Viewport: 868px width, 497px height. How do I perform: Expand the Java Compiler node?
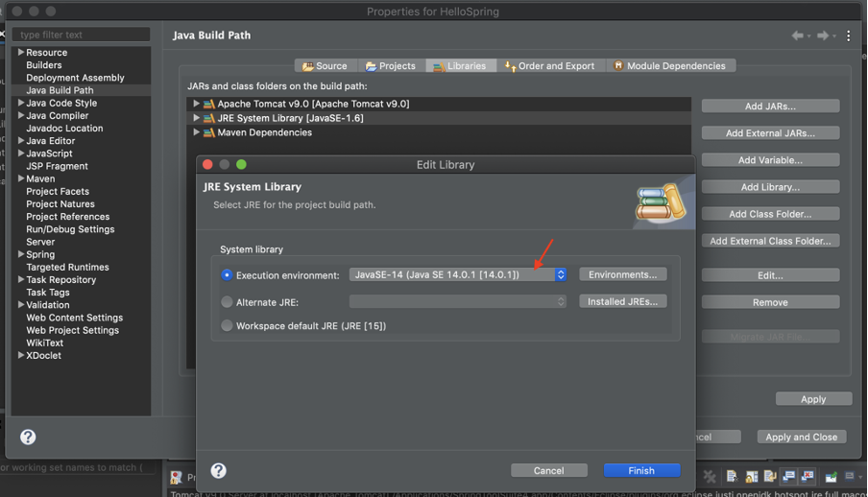pos(21,115)
